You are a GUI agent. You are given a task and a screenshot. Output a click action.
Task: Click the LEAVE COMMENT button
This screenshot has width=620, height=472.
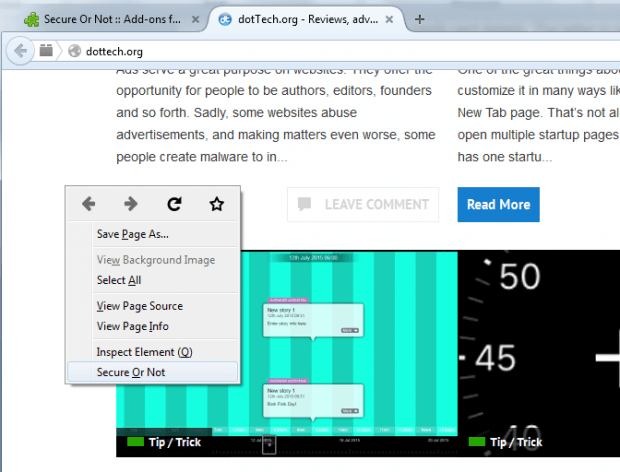tap(363, 204)
